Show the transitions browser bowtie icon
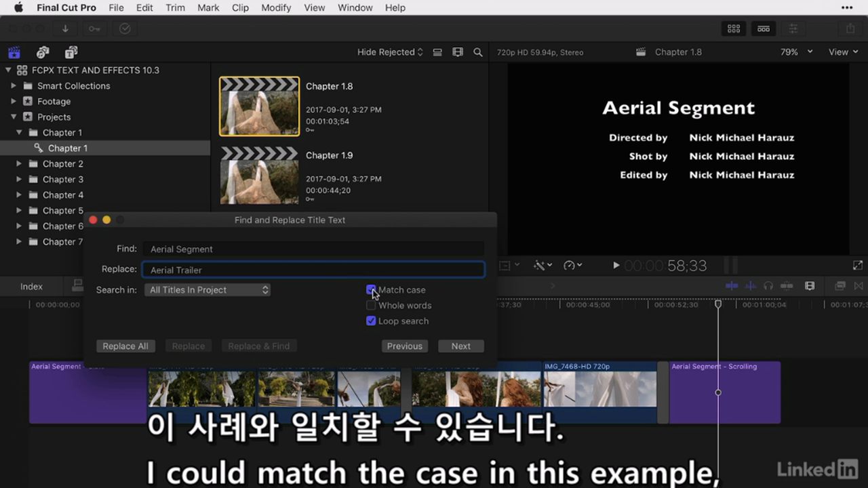868x488 pixels. click(x=858, y=286)
